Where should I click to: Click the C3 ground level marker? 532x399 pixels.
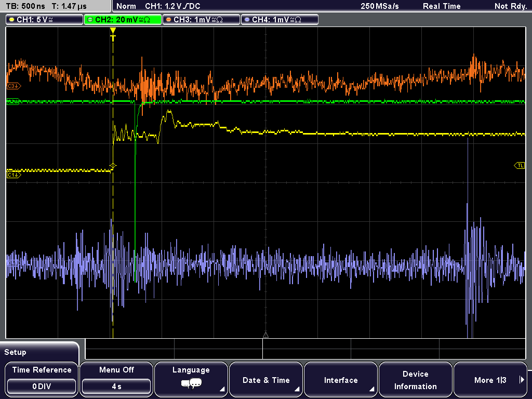14,86
